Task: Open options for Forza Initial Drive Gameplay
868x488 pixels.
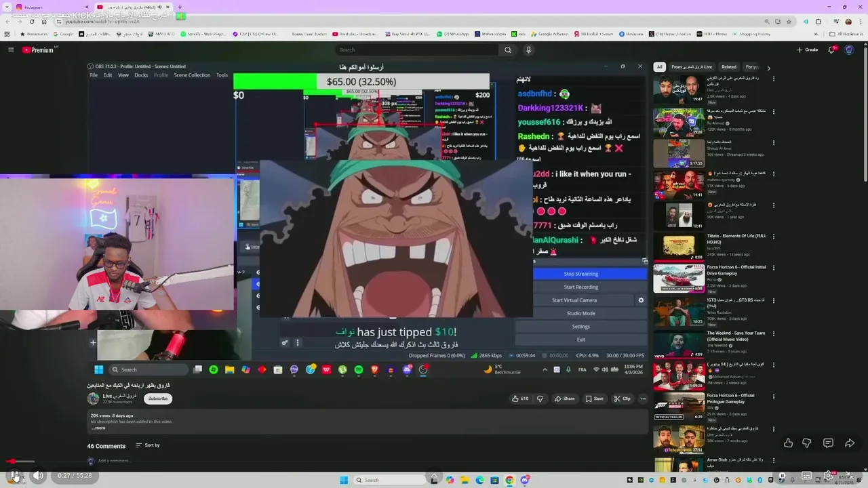Action: (774, 268)
